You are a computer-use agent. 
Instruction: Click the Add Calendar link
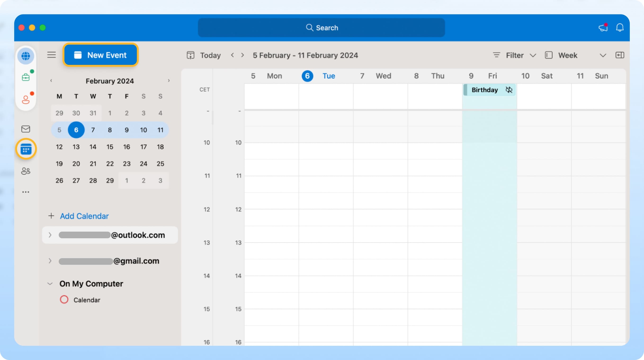pyautogui.click(x=84, y=216)
